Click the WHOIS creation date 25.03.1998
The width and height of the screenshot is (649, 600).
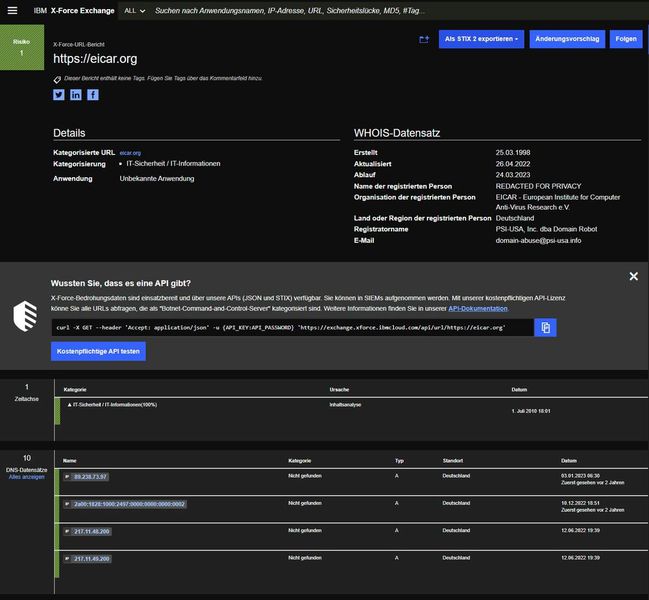[513, 152]
